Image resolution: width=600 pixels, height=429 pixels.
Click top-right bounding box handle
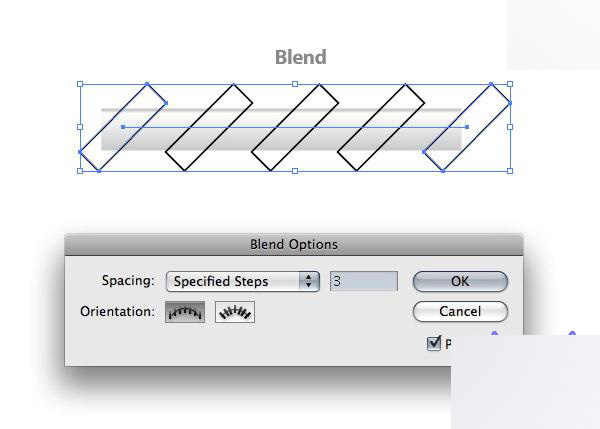[x=510, y=84]
